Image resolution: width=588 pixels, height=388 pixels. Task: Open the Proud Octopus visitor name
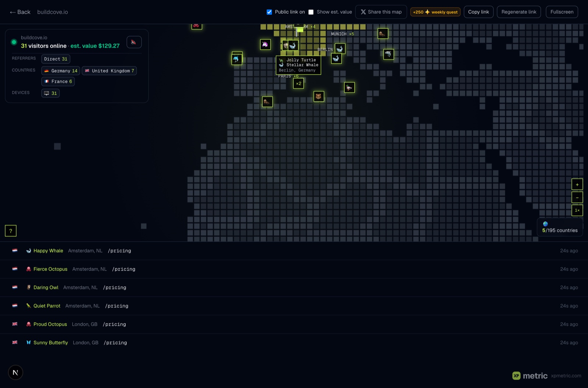point(50,324)
